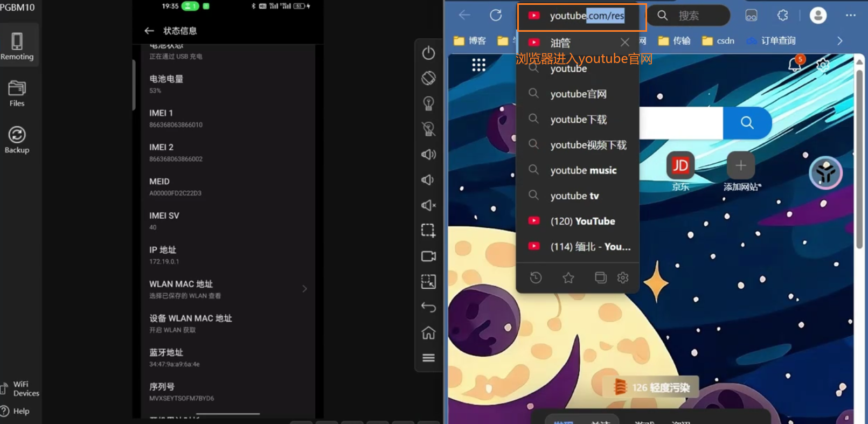Open the Remoting panel
This screenshot has height=424, width=868.
pos(17,46)
